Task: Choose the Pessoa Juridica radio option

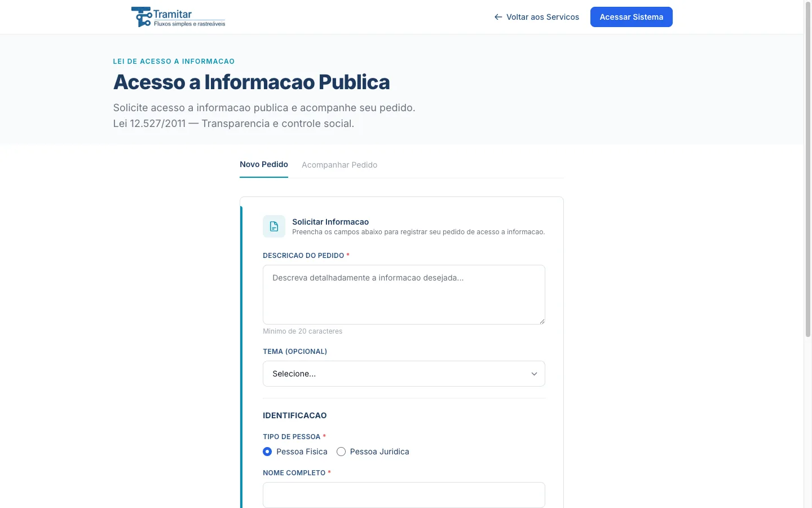Action: (x=341, y=452)
